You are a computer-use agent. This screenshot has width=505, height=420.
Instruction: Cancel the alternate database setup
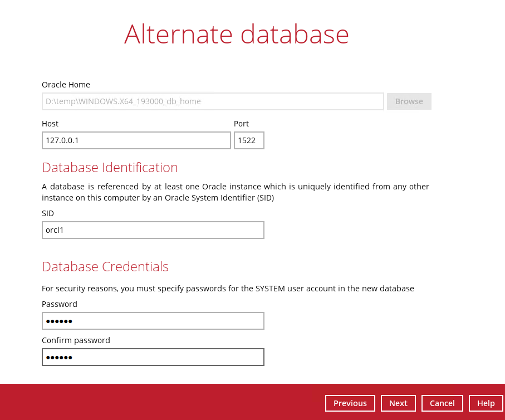[x=442, y=403]
